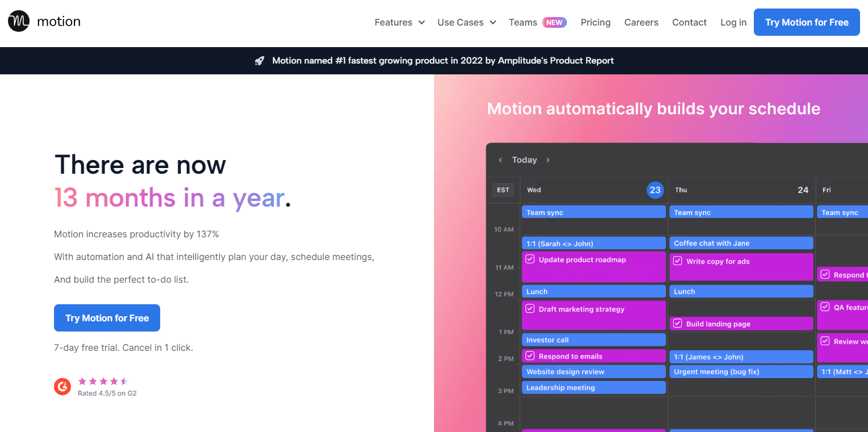The width and height of the screenshot is (868, 432).
Task: Click the Amplitude announcement banner text
Action: click(443, 61)
